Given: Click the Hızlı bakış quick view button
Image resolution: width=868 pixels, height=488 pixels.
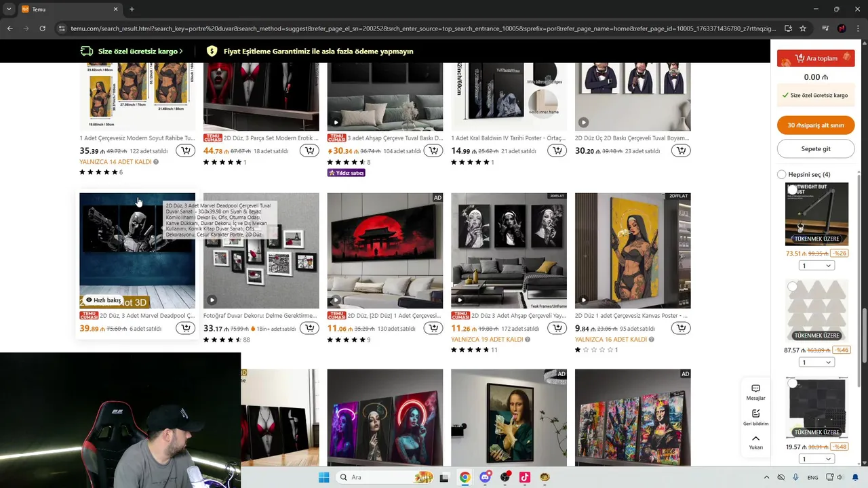Looking at the screenshot, I should (x=103, y=300).
